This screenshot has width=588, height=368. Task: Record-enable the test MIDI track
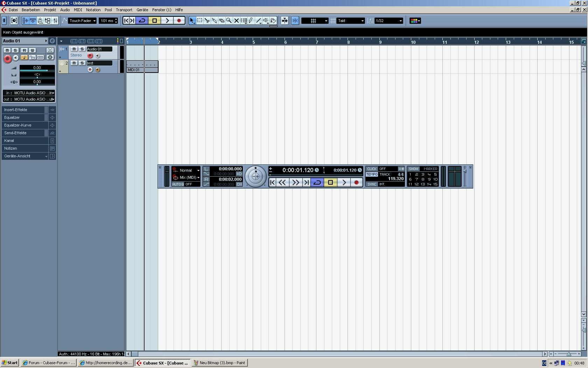pos(90,70)
